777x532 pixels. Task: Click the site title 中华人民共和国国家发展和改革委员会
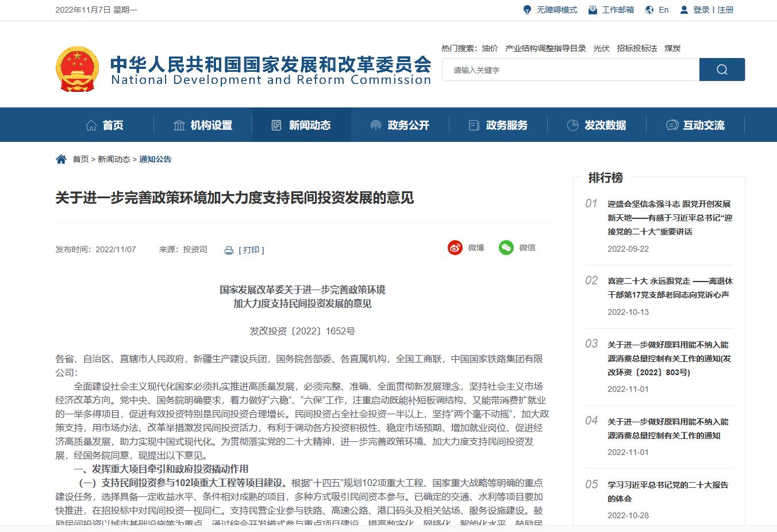coord(271,64)
